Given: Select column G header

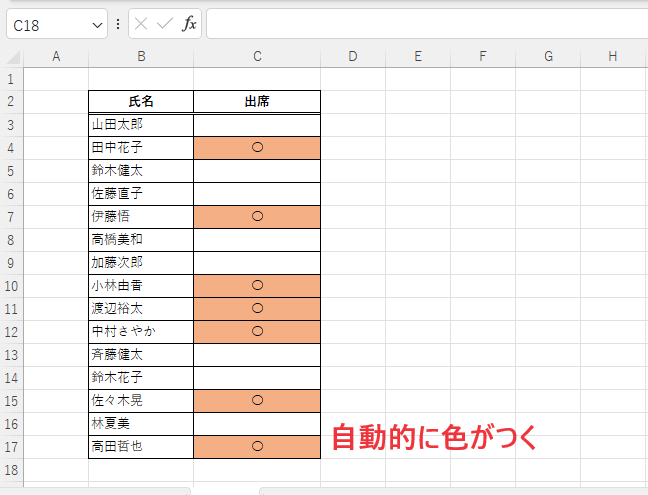Looking at the screenshot, I should pyautogui.click(x=548, y=56).
